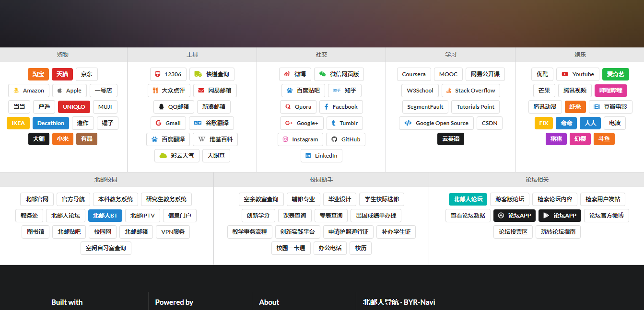Open CSDN link
Image resolution: width=644 pixels, height=310 pixels.
click(x=490, y=123)
